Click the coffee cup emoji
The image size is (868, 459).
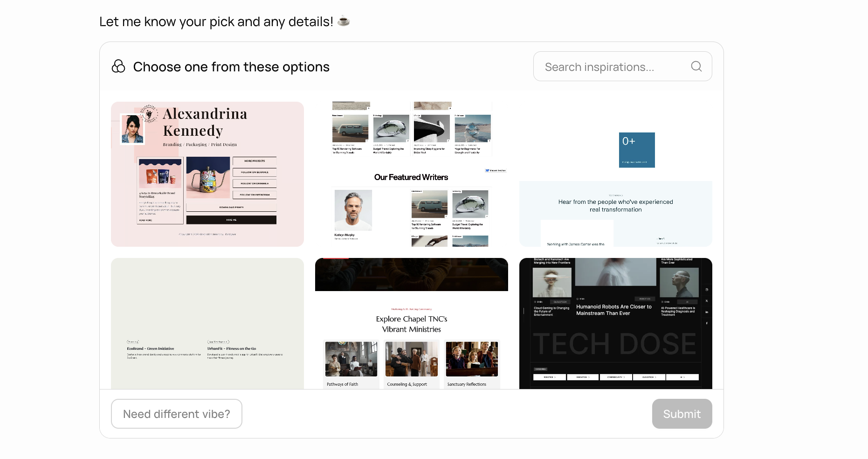pos(344,21)
